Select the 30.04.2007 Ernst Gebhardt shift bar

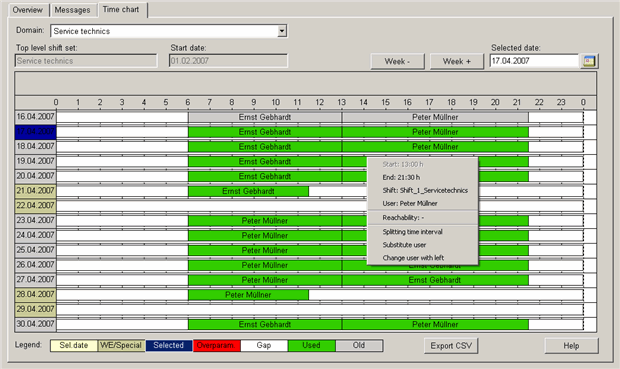[x=265, y=325]
